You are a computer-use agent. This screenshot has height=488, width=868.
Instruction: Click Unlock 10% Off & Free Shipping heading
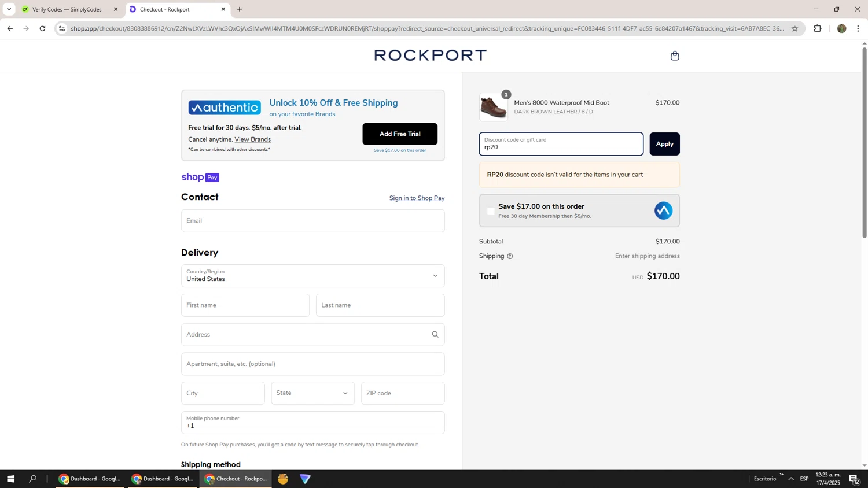tap(333, 103)
